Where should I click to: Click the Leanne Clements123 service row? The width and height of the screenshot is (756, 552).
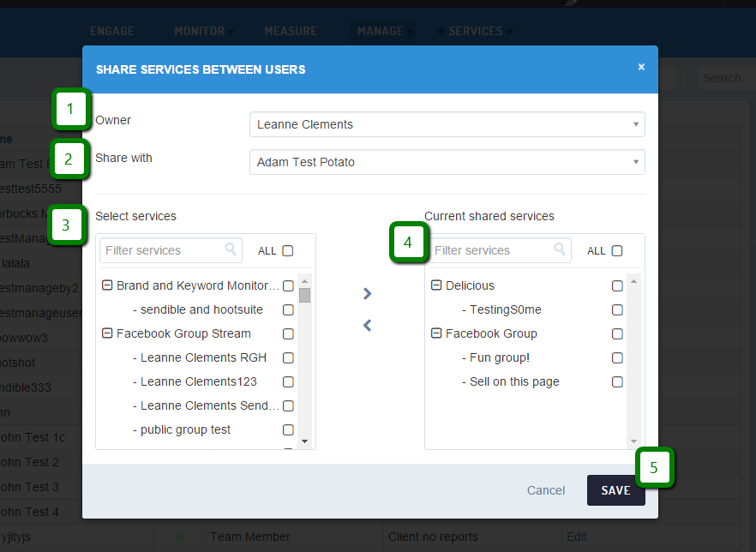pyautogui.click(x=198, y=381)
